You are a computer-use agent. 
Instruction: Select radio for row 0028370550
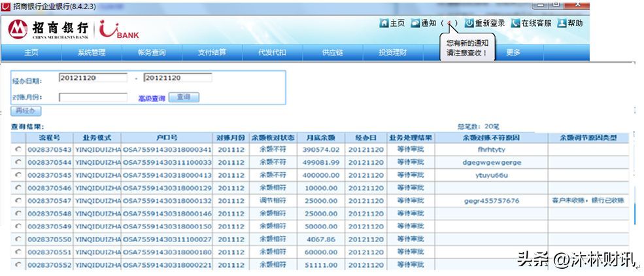[x=18, y=239]
